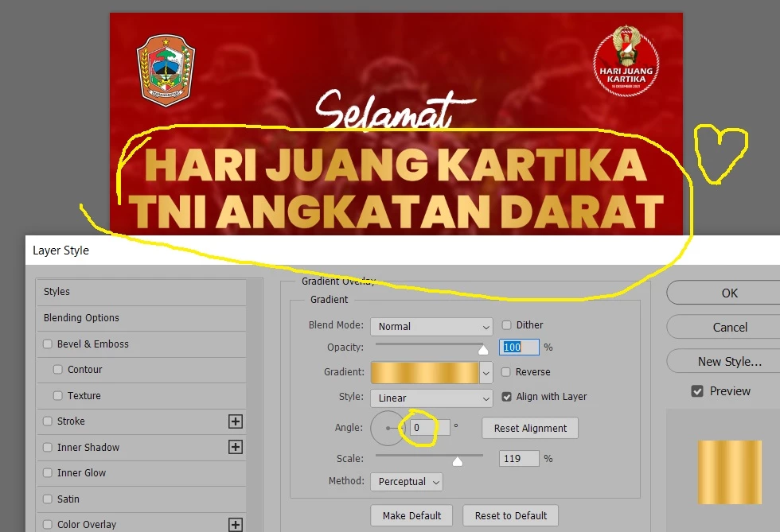Image resolution: width=780 pixels, height=532 pixels.
Task: Open the gradient picker dropdown arrow
Action: [486, 372]
